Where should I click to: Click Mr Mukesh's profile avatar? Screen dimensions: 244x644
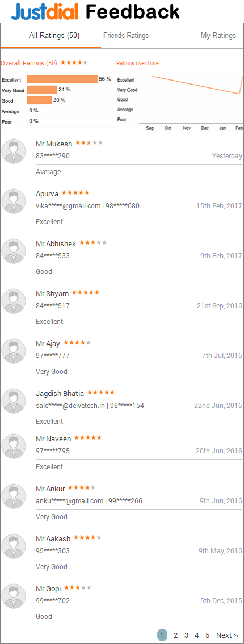point(14,151)
